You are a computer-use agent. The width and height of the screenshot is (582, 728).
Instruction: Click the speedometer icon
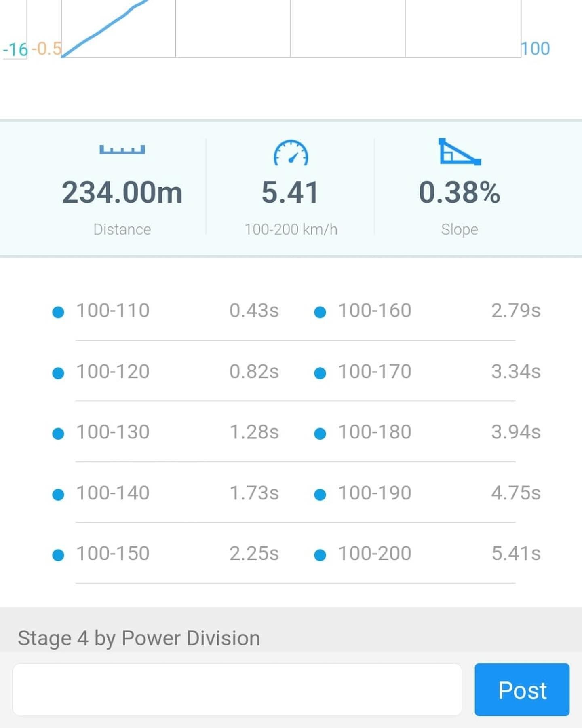pos(291,153)
